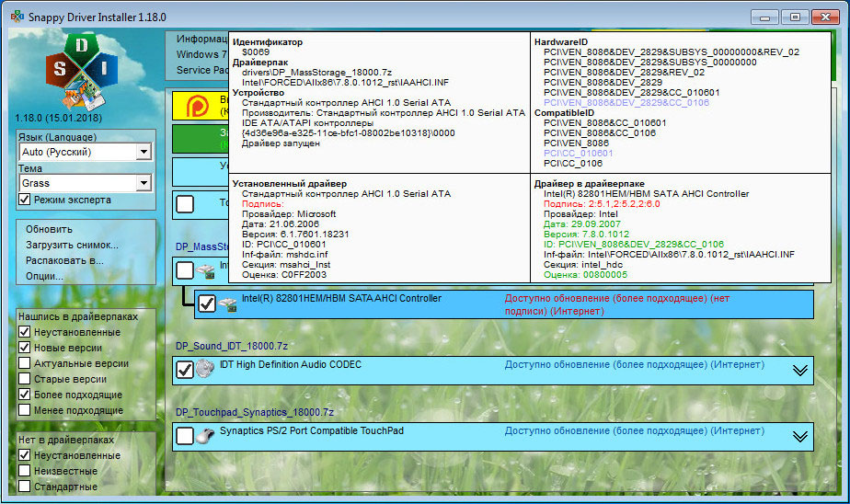The image size is (850, 504).
Task: Click version label 1.18.0 (15.01.2018)
Action: pos(59,118)
